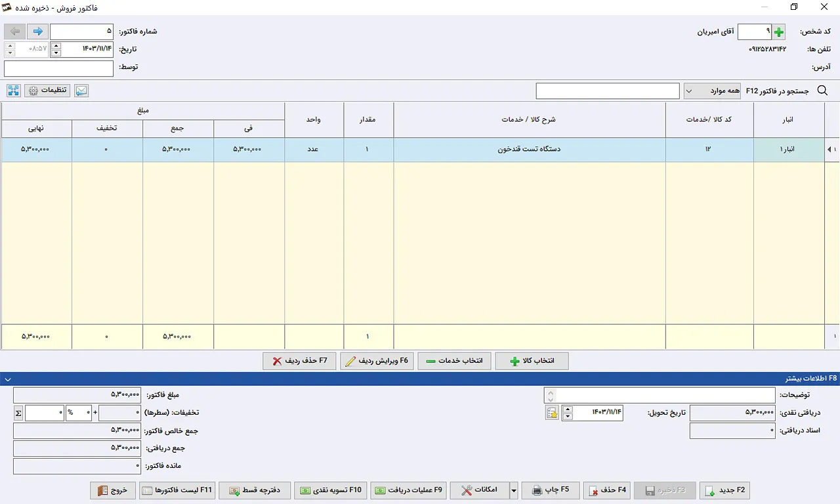The image size is (840, 504).
Task: Click the مقدار column header
Action: point(369,120)
